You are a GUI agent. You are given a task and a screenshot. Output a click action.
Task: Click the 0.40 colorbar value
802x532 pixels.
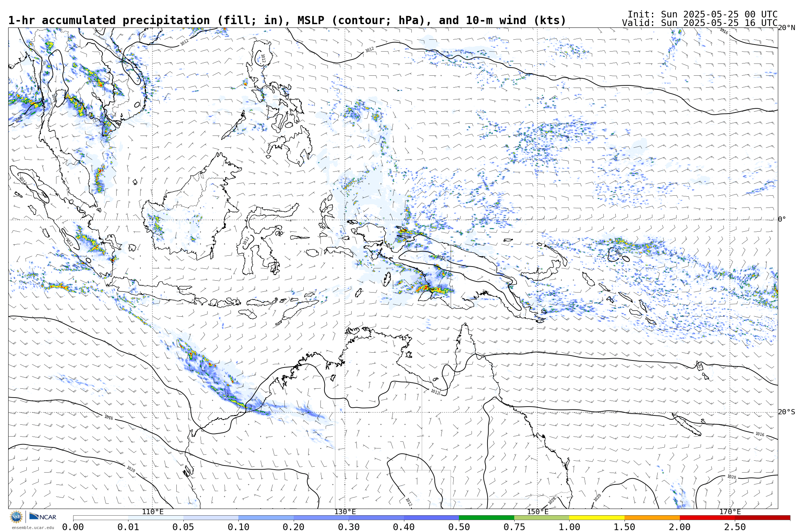click(x=404, y=527)
